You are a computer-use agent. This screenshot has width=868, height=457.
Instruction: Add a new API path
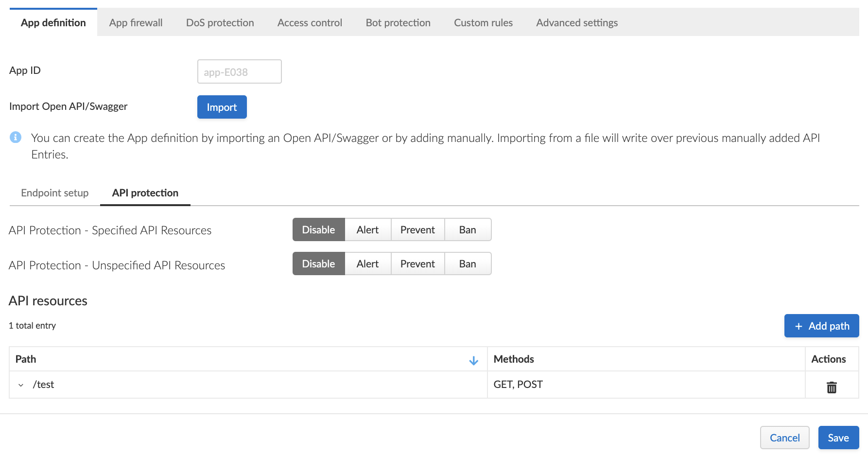pyautogui.click(x=822, y=326)
